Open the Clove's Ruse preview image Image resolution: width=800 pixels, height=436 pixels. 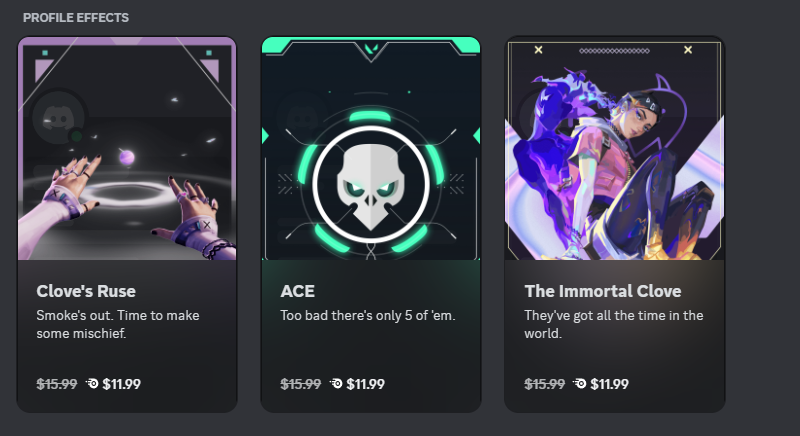(127, 148)
